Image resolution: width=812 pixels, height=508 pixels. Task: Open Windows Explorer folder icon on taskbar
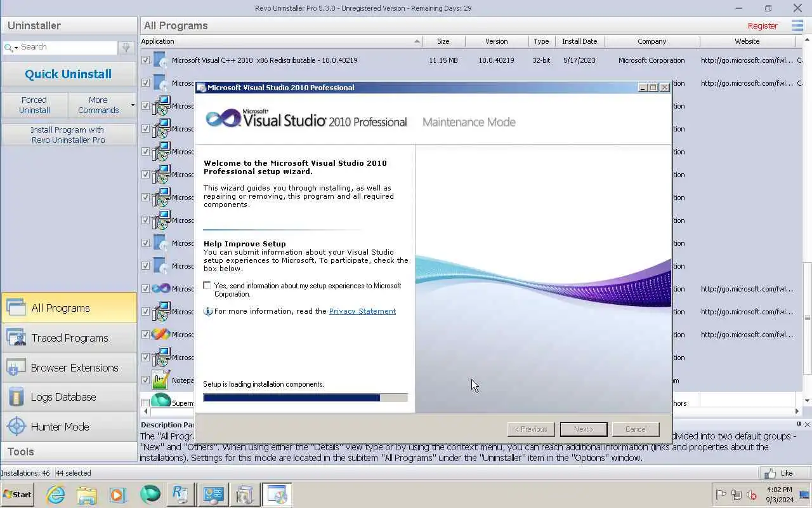tap(87, 494)
